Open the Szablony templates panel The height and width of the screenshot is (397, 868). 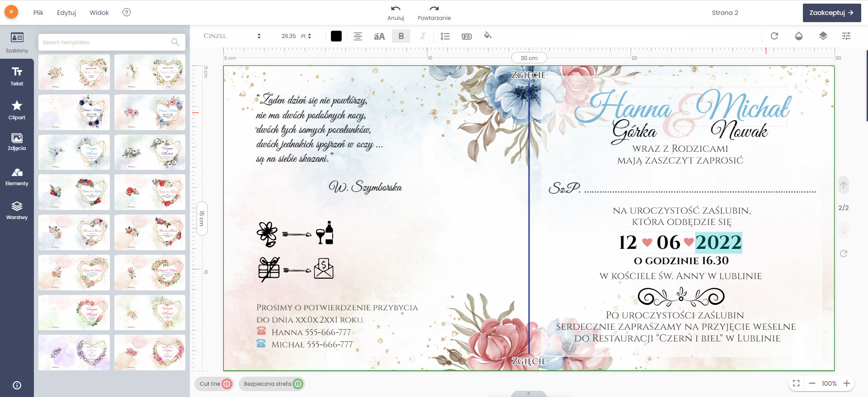[x=17, y=43]
